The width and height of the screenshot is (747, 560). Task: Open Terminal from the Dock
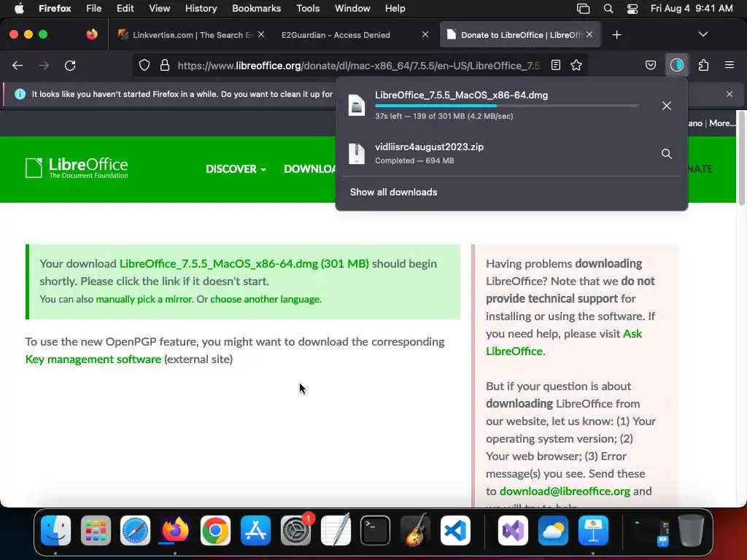[x=376, y=530]
